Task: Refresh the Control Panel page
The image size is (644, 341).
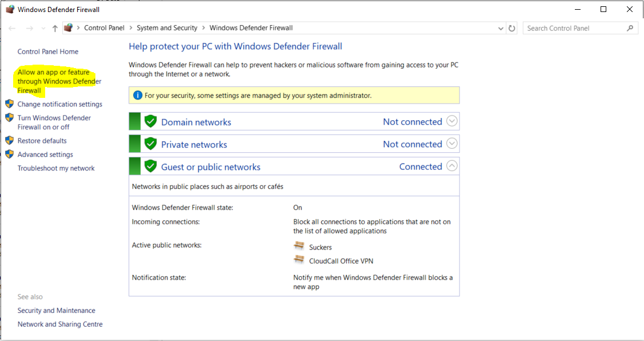Action: [512, 28]
